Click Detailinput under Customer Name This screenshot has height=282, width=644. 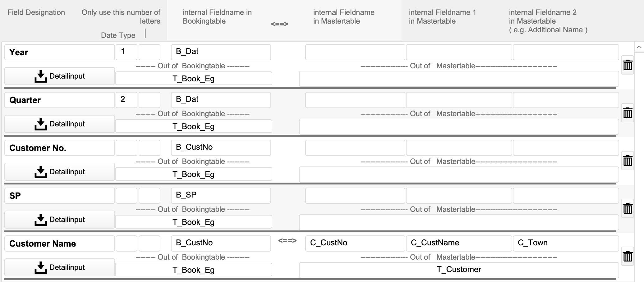pos(60,268)
